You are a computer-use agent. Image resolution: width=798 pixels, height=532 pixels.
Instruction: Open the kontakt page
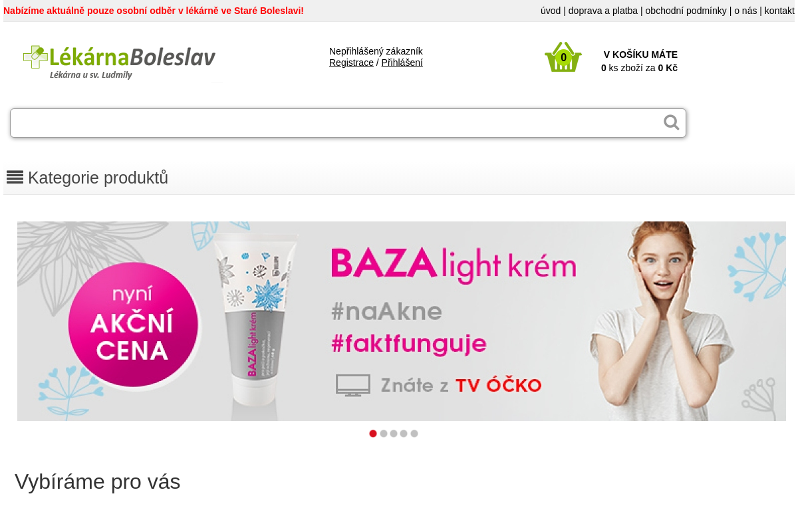[779, 11]
